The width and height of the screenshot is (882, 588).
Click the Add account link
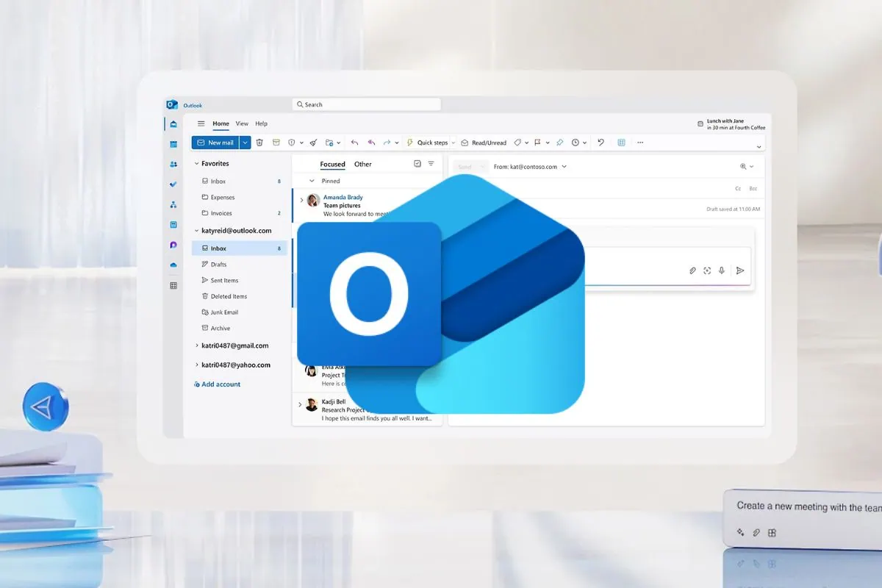coord(217,384)
